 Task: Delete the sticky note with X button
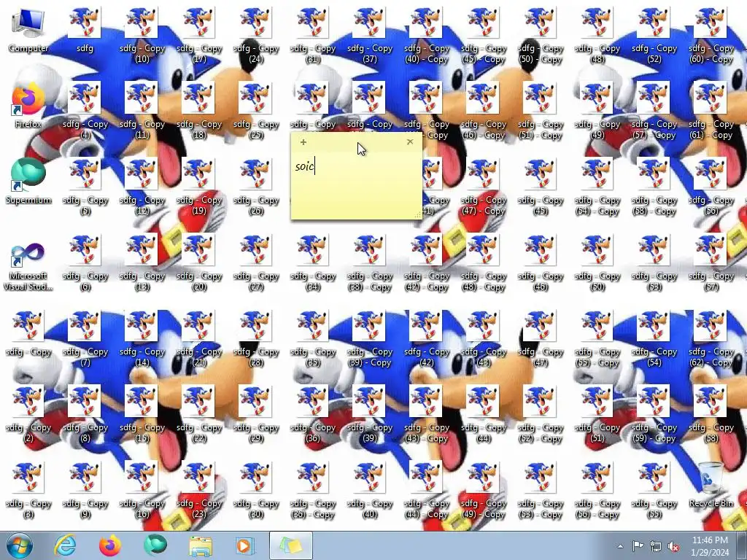pyautogui.click(x=410, y=142)
